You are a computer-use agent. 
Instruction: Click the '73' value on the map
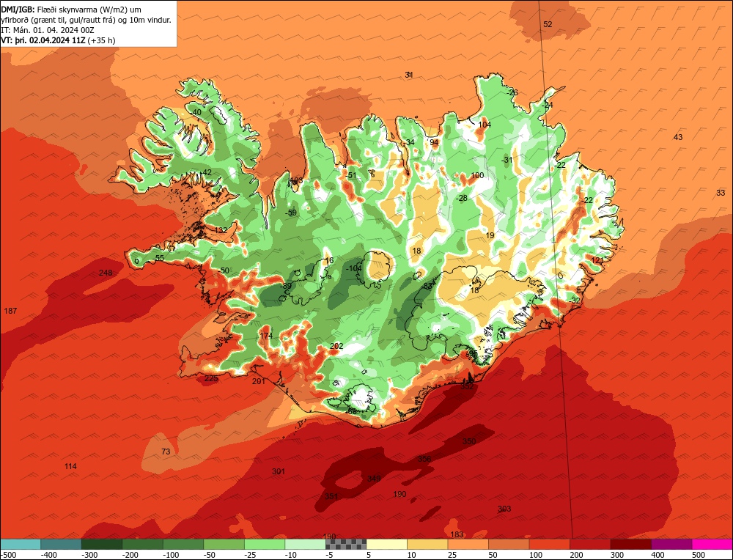coord(166,452)
